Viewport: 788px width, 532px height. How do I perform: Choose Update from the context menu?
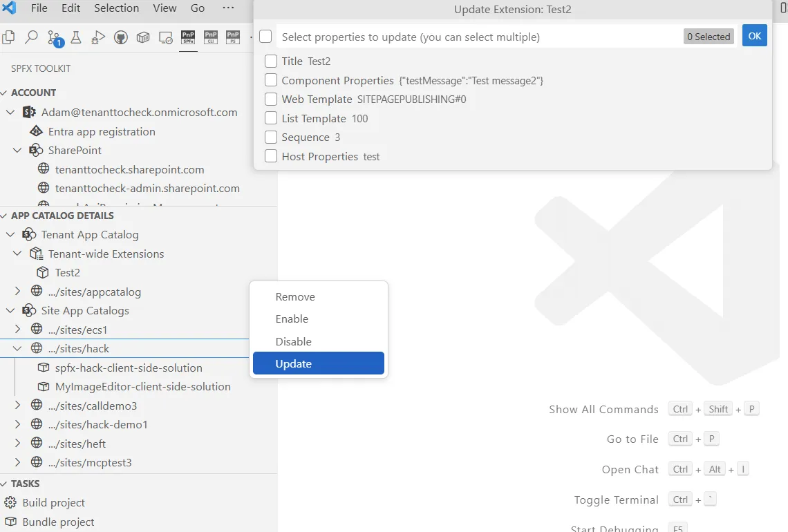click(x=293, y=363)
